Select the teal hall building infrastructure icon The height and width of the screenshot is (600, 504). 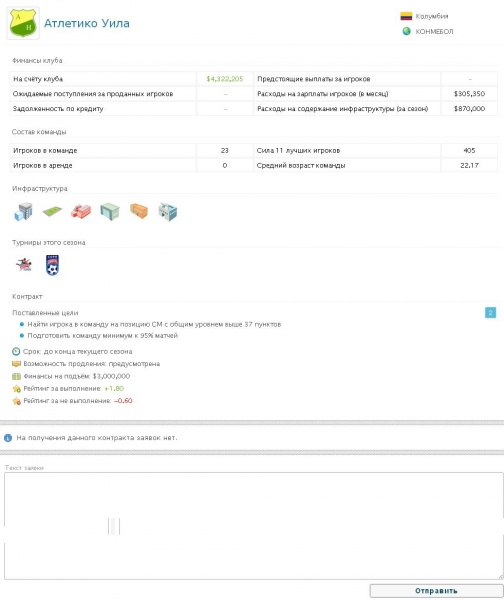point(110,212)
